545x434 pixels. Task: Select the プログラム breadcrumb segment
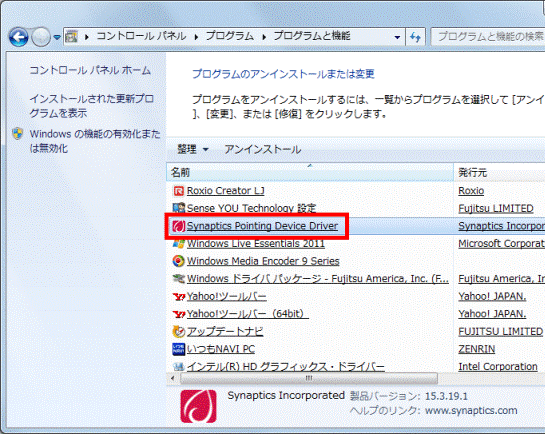coord(230,36)
